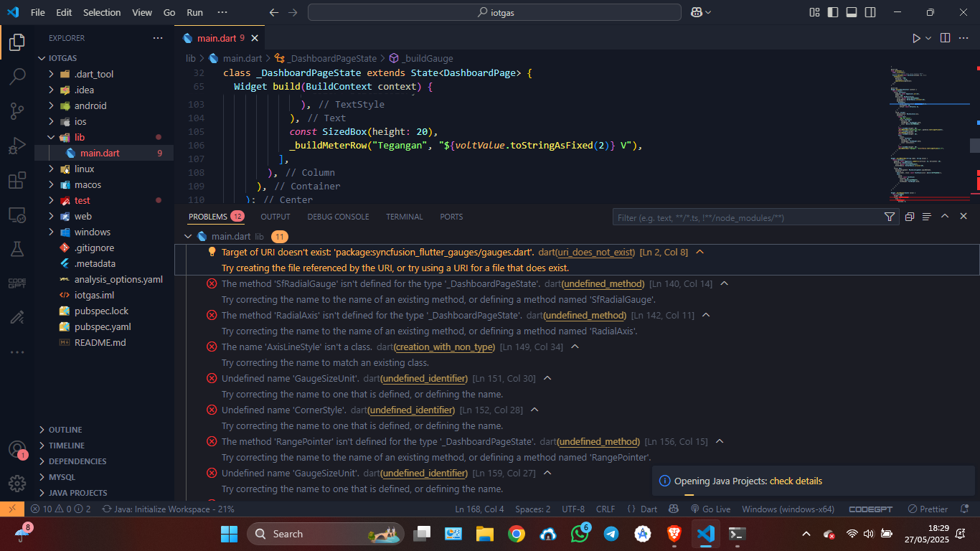Collapse all problems in the panel
The image size is (980, 551).
[x=909, y=217]
